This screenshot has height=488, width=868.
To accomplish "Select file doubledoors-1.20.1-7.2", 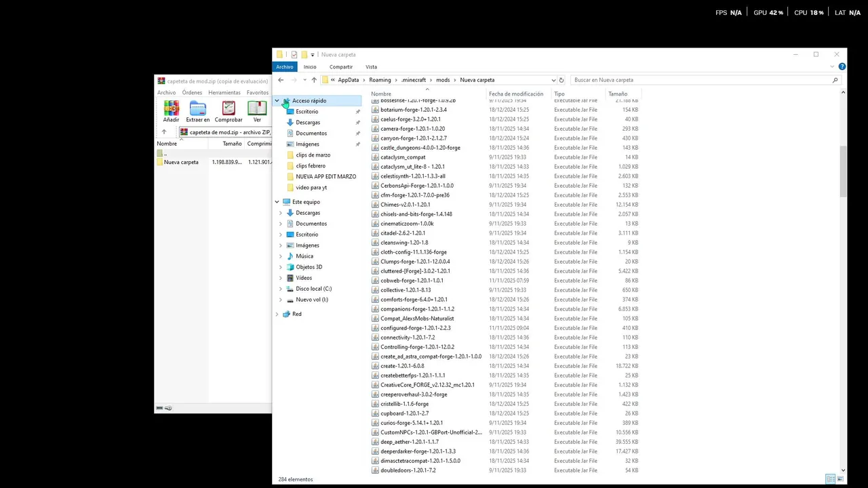I will point(408,470).
